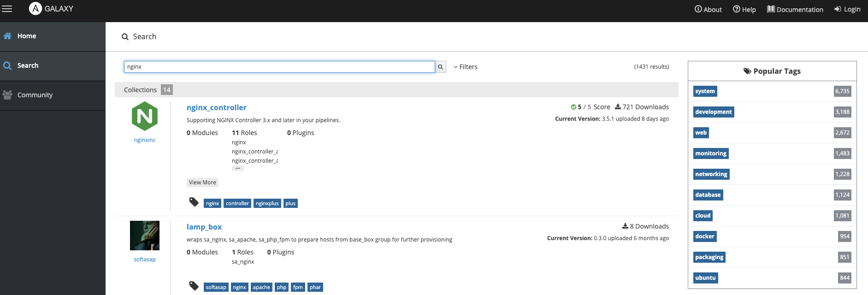Image resolution: width=868 pixels, height=295 pixels.
Task: Open the nginxinc author link
Action: pyautogui.click(x=145, y=140)
